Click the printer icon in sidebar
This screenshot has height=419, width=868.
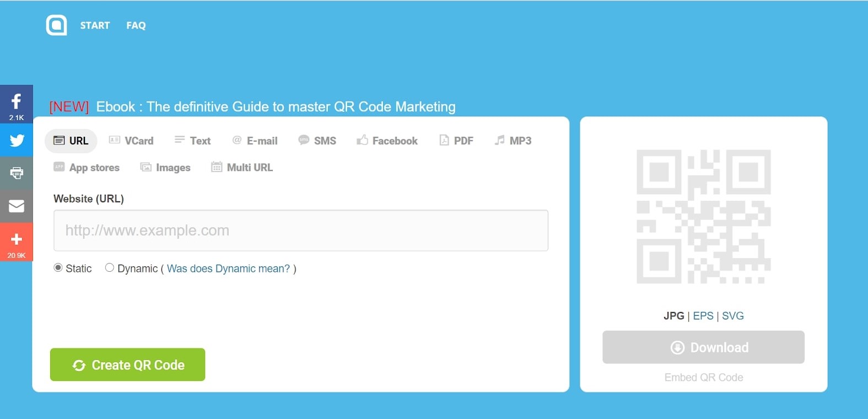click(x=17, y=173)
